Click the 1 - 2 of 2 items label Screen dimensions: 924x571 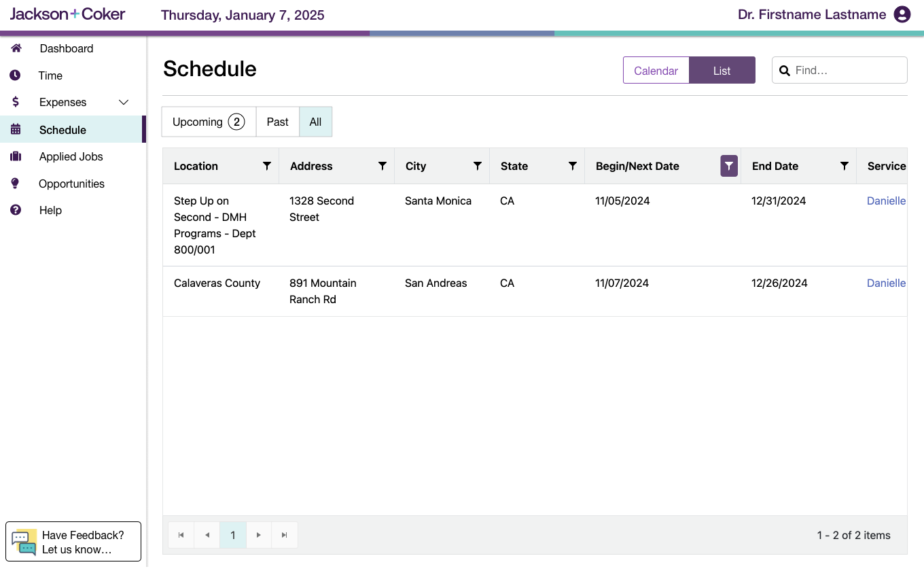point(853,535)
